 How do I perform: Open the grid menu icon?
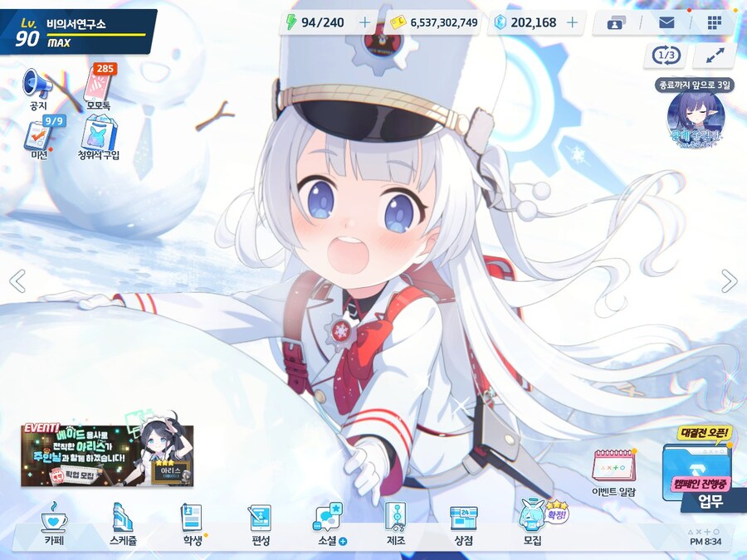(715, 22)
